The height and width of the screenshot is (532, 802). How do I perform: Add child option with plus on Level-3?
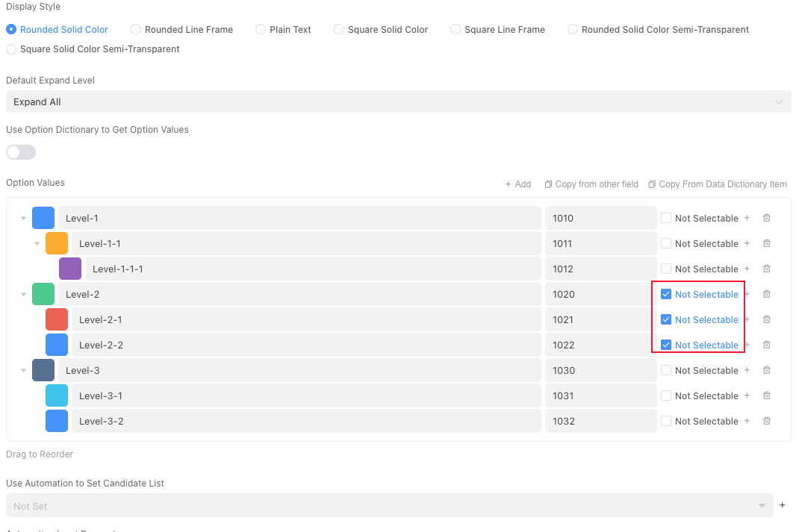pos(746,370)
